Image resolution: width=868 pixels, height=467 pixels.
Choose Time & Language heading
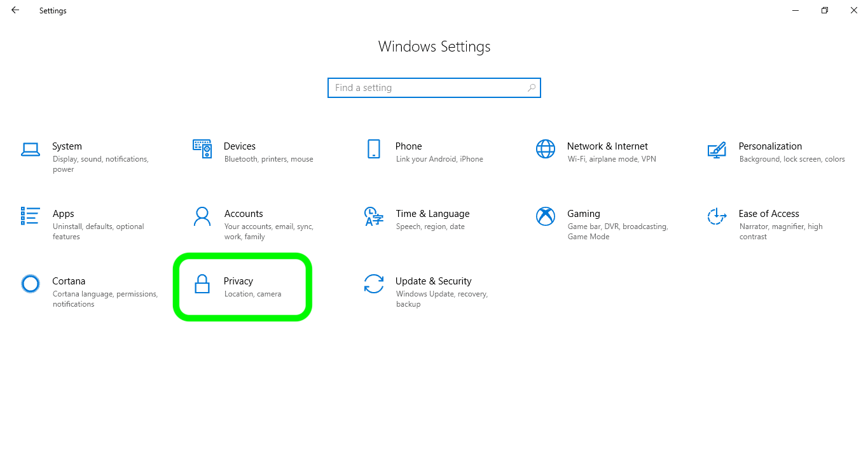tap(432, 214)
